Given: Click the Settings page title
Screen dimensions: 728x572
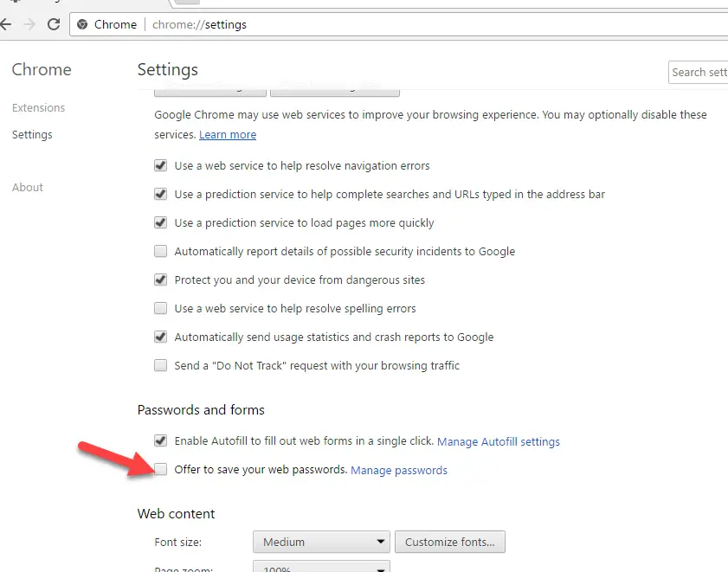Looking at the screenshot, I should [168, 69].
